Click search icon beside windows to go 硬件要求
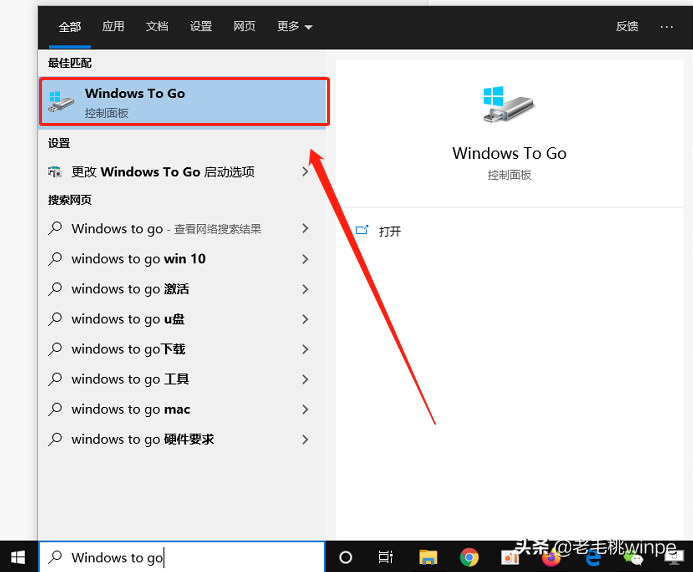Viewport: 693px width, 572px height. click(55, 439)
